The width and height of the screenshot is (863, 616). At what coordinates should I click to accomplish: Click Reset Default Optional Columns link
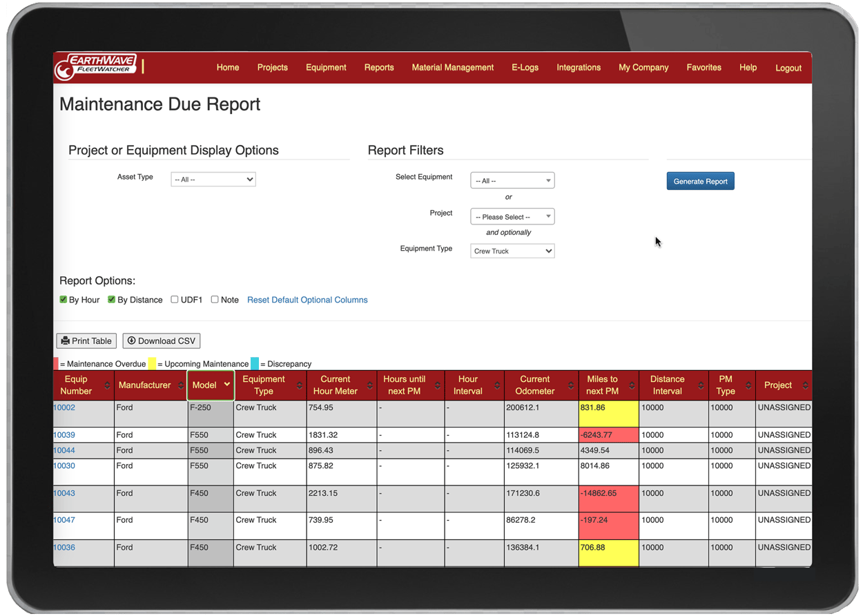click(307, 300)
